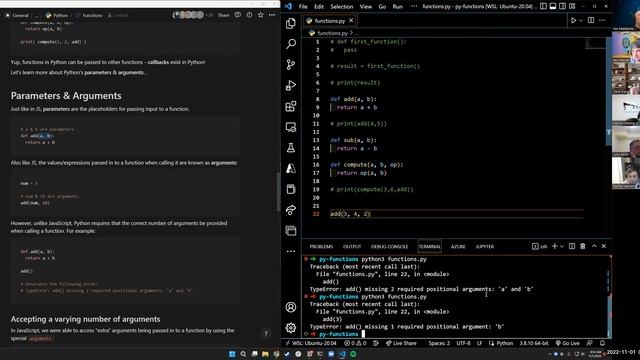Maximize terminal panel with up chevron
Image resolution: width=640 pixels, height=360 pixels.
[594, 246]
